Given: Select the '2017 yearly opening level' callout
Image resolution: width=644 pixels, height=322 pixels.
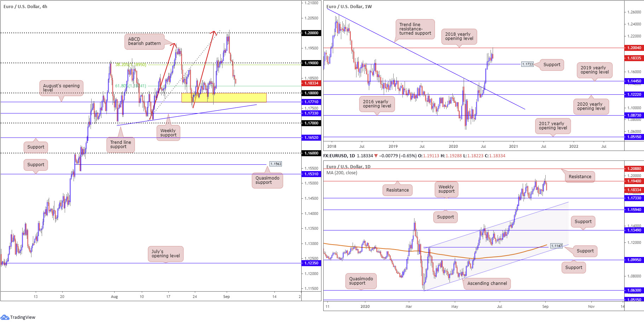Looking at the screenshot, I should (x=553, y=126).
